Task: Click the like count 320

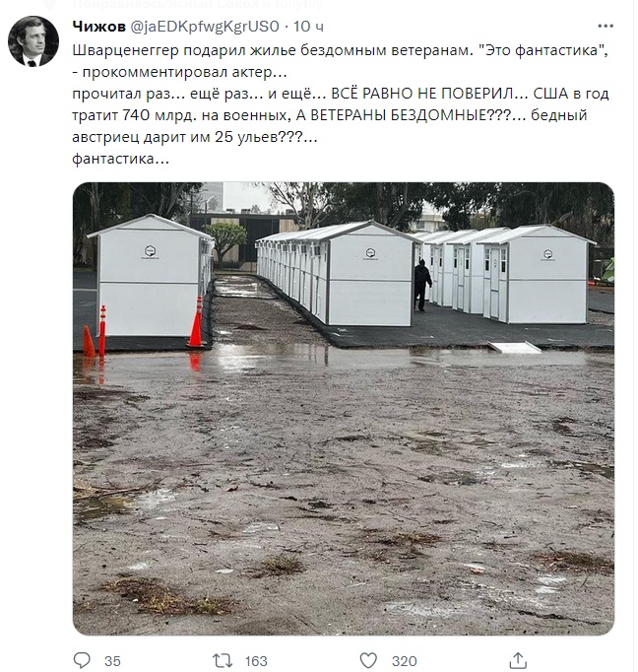Action: click(x=405, y=661)
